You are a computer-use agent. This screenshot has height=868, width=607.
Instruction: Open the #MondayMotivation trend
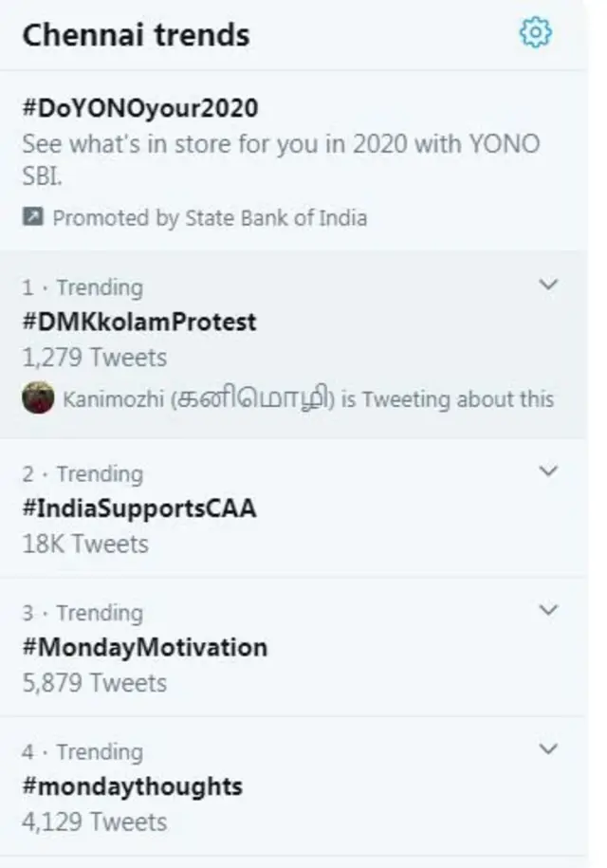(x=145, y=648)
